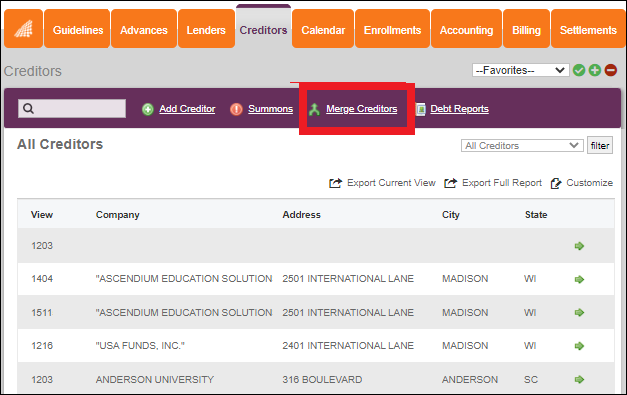Click address 316 BOULEVARD

pyautogui.click(x=322, y=379)
